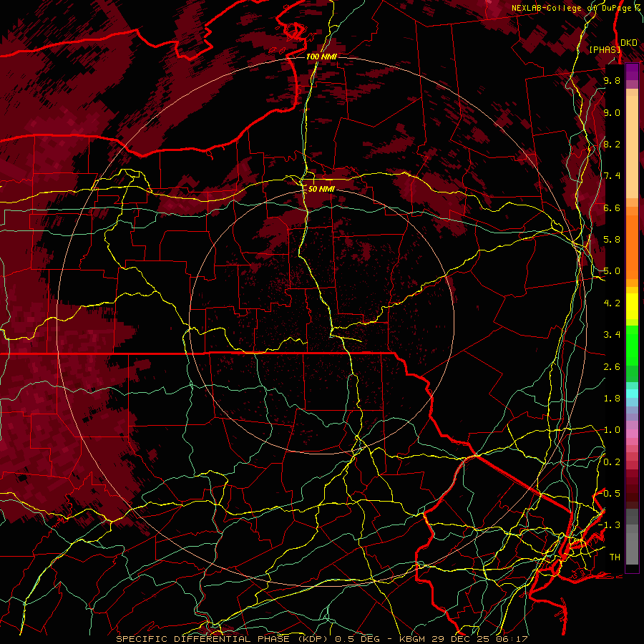
Task: Click the TH legend label
Action: (x=615, y=557)
